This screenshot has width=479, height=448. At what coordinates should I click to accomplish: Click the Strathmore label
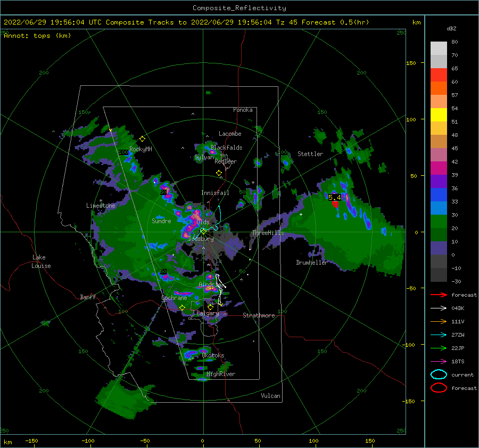click(259, 315)
